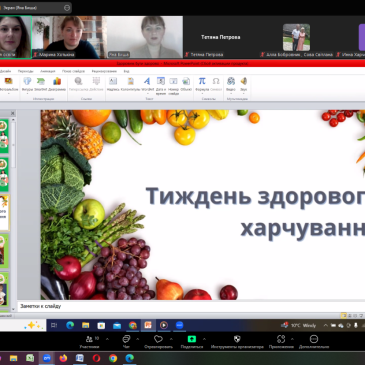This screenshot has width=365, height=365.
Task: Click Тетяна Петрова participant tile
Action: pos(220,37)
